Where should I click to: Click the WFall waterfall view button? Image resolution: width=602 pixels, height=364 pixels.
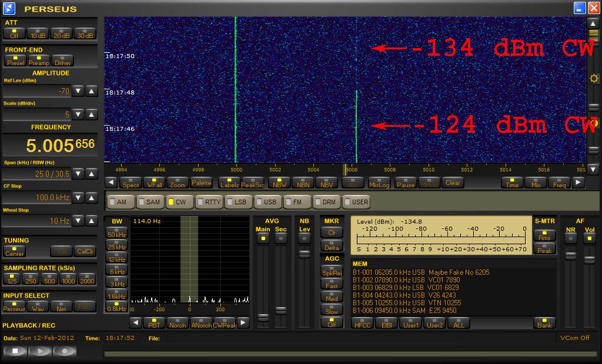click(x=154, y=183)
